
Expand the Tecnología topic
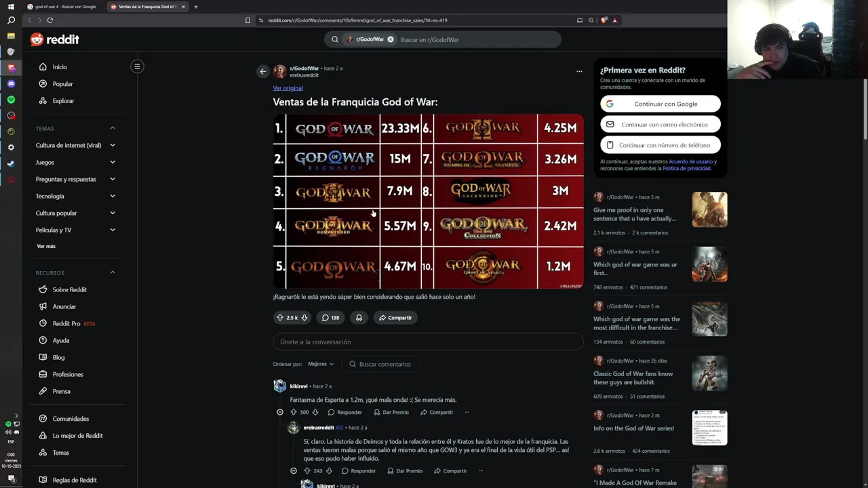click(75, 196)
